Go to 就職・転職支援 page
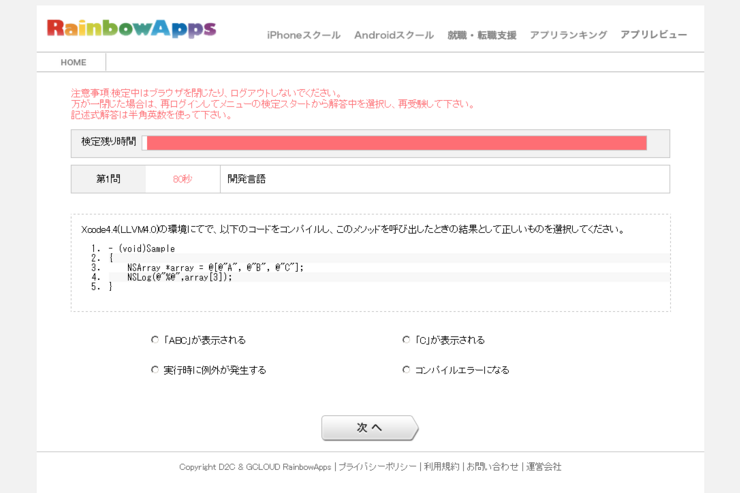 tap(482, 35)
